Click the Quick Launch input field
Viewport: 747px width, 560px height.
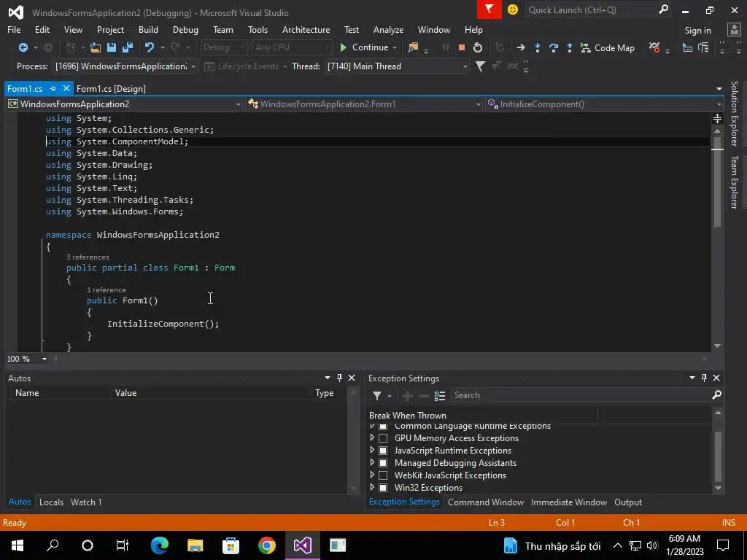click(x=591, y=9)
